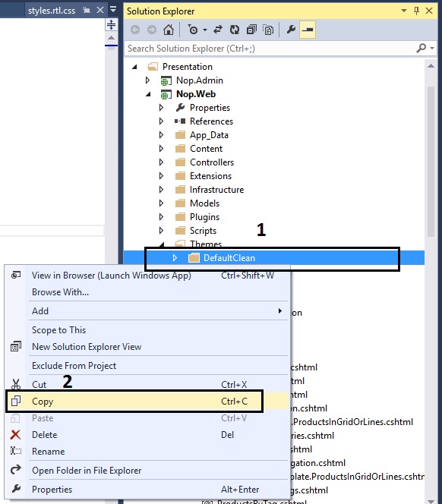Click the magnifier search icon

coord(421,49)
